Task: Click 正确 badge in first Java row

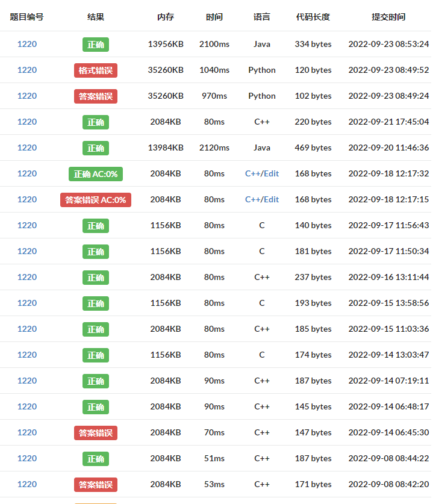Action: pos(96,45)
